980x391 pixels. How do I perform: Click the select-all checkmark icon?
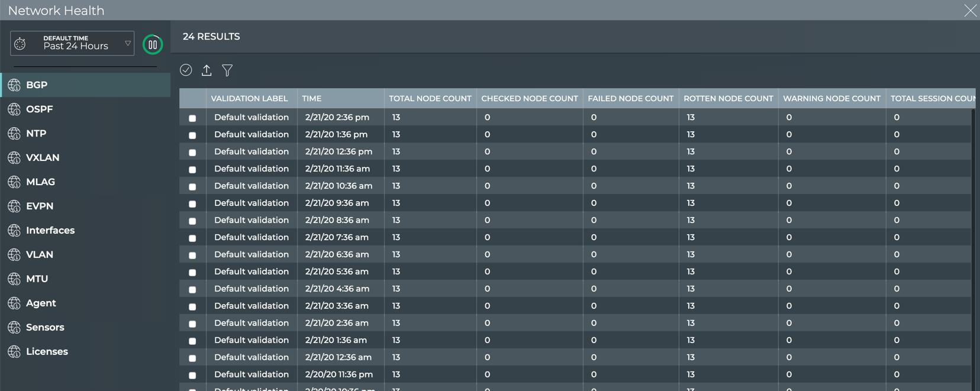(x=186, y=70)
